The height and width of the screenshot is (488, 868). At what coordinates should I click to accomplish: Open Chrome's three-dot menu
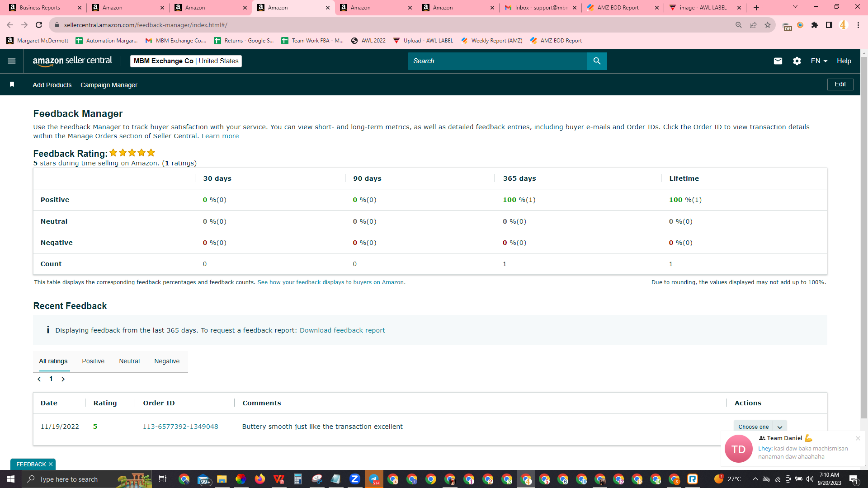(858, 25)
